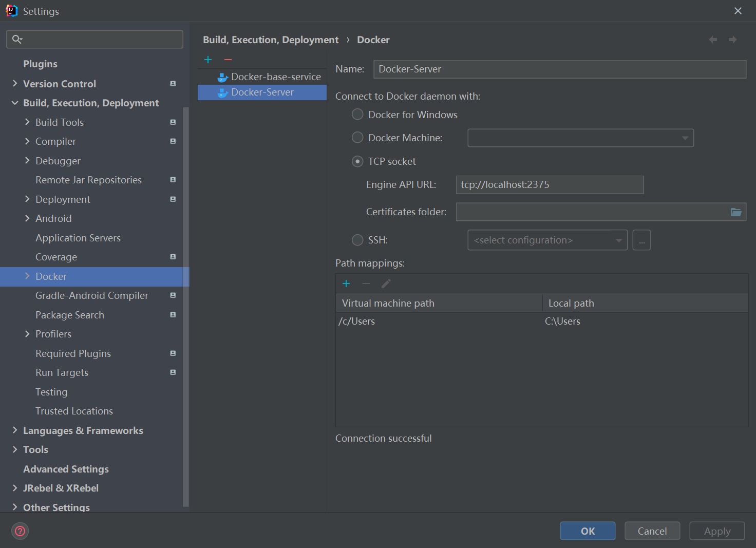Image resolution: width=756 pixels, height=548 pixels.
Task: Expand Languages & Frameworks node
Action: coord(15,430)
